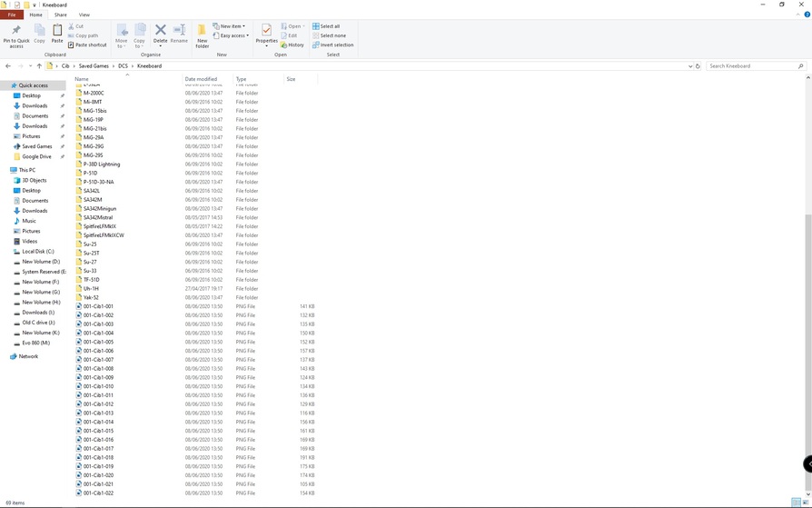Image resolution: width=812 pixels, height=508 pixels.
Task: Select Music under This PC
Action: tap(29, 221)
